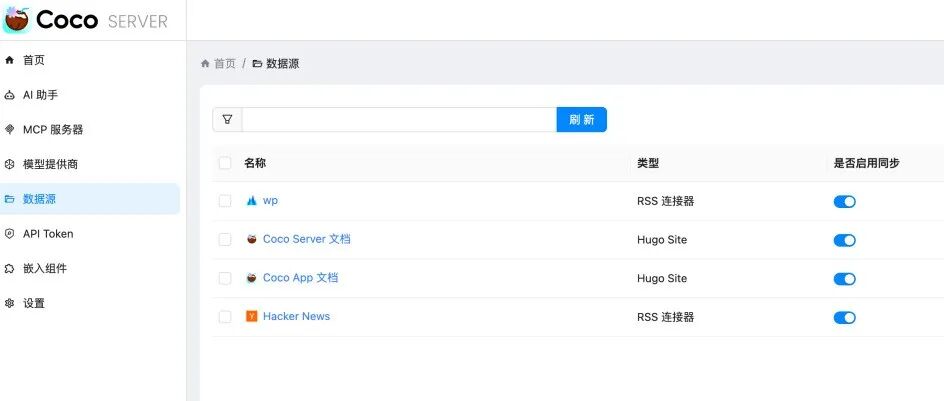The image size is (944, 401).
Task: Open the Hacker News link
Action: (296, 316)
